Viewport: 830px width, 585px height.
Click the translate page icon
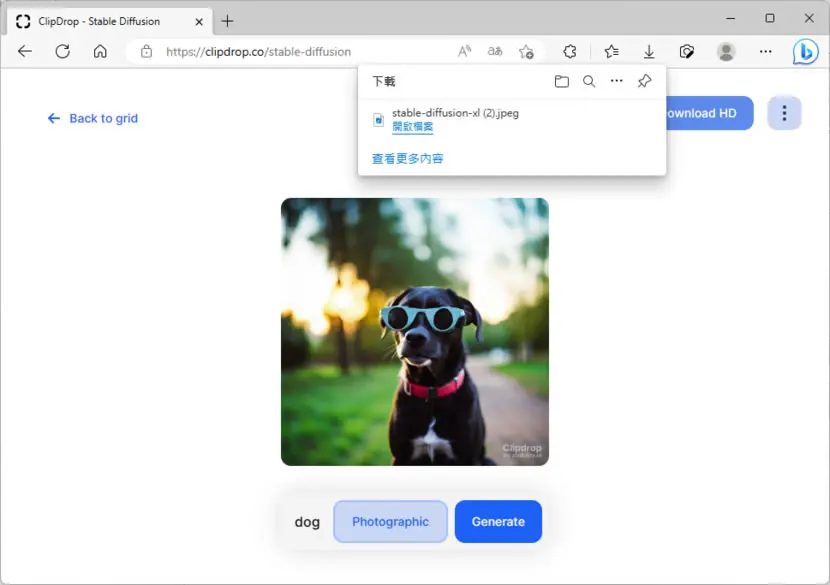(x=495, y=51)
